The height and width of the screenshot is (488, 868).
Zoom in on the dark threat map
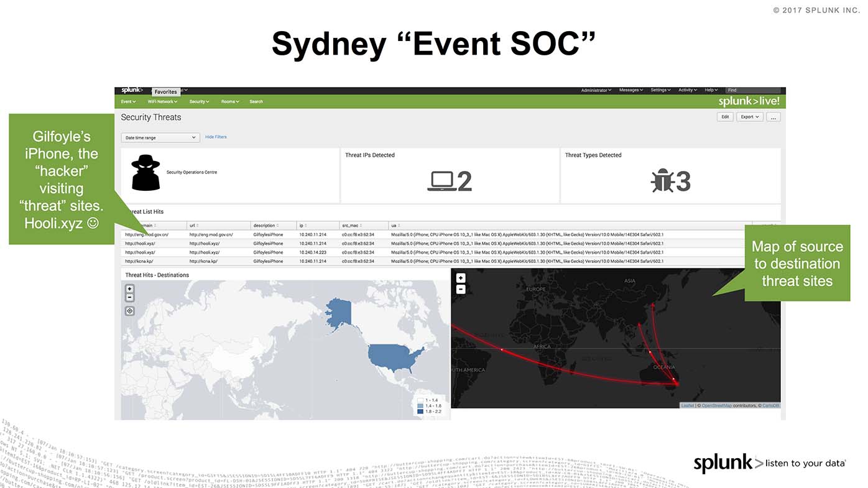461,279
